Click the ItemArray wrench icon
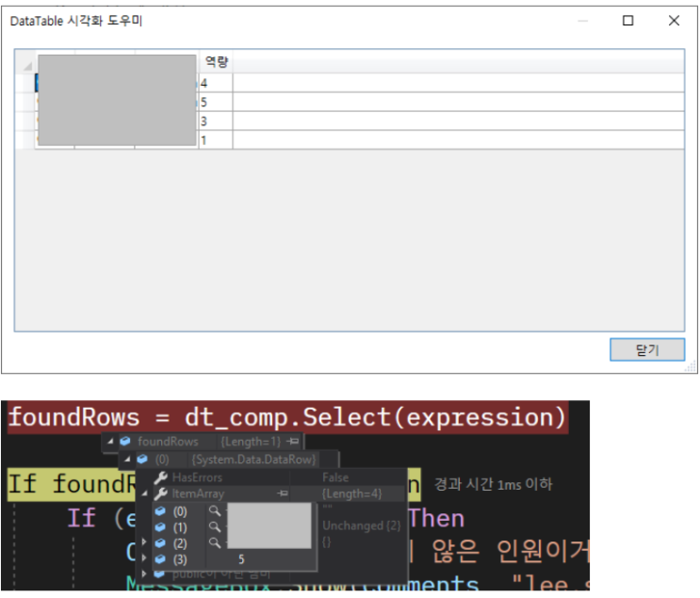The width and height of the screenshot is (700, 598). 160,493
